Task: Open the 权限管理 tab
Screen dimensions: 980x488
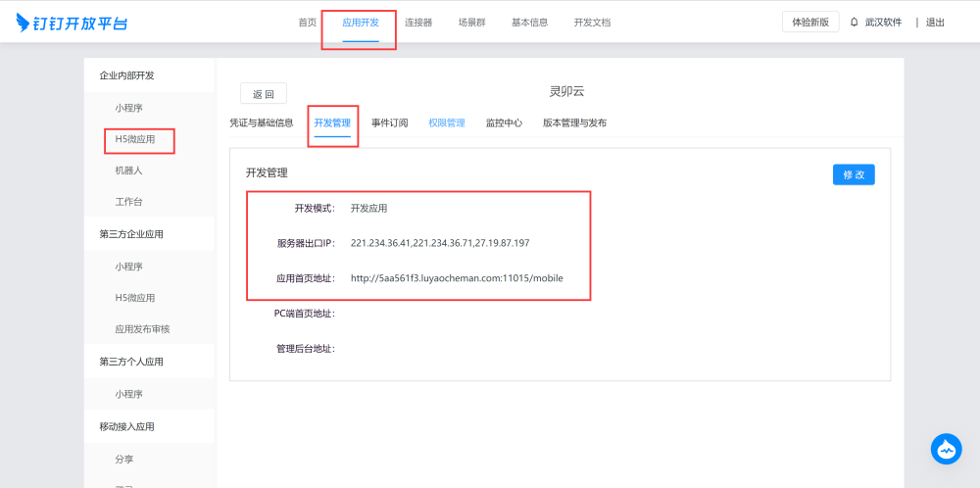Action: tap(447, 123)
